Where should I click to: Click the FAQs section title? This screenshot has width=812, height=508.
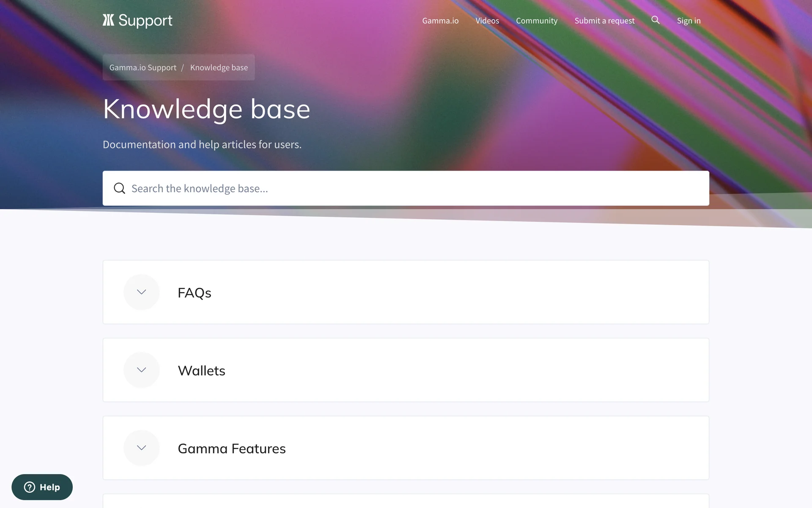[195, 293]
